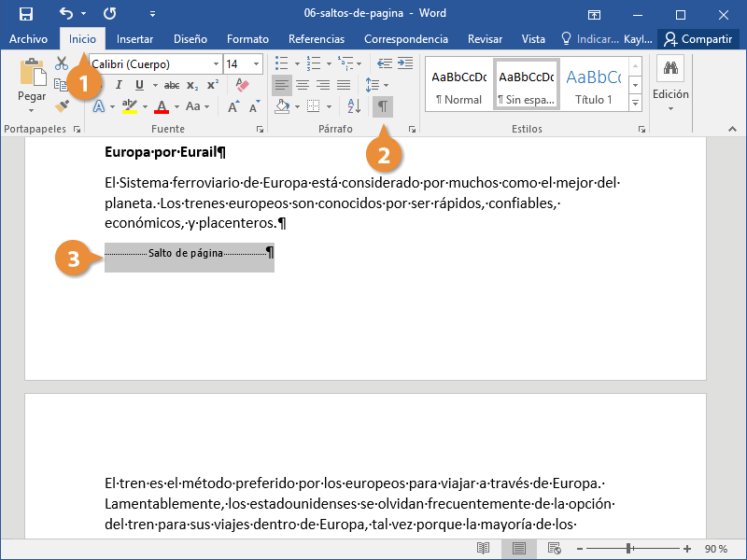Open the font size dropdown
This screenshot has height=560, width=747.
coord(256,63)
